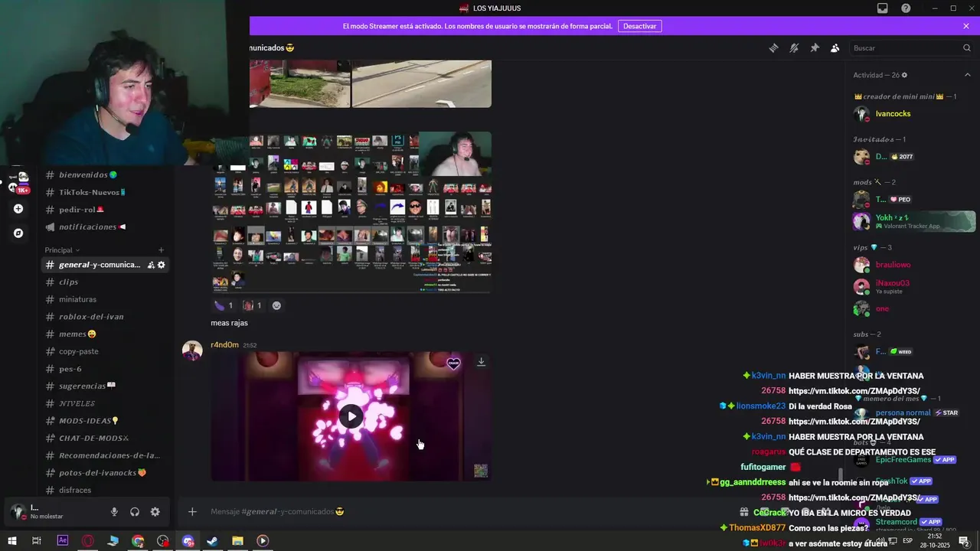The width and height of the screenshot is (980, 551).
Task: Add a reaction with the smiley icon
Action: [276, 305]
